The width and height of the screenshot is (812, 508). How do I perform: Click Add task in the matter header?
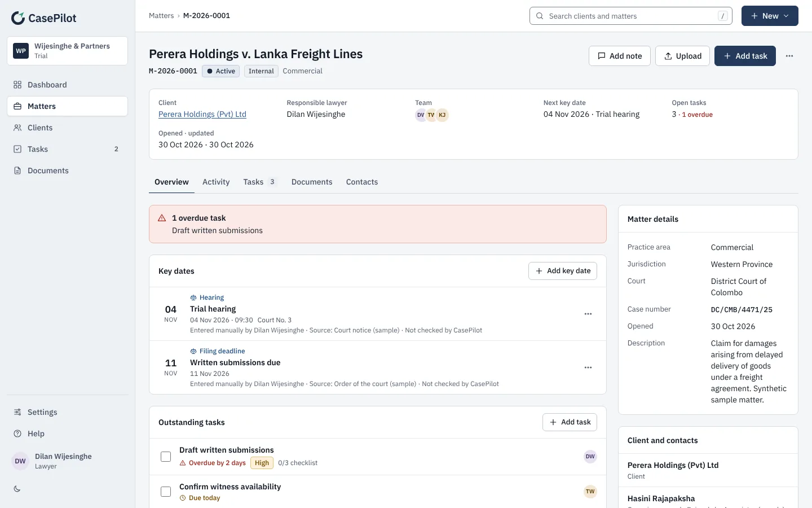(745, 56)
